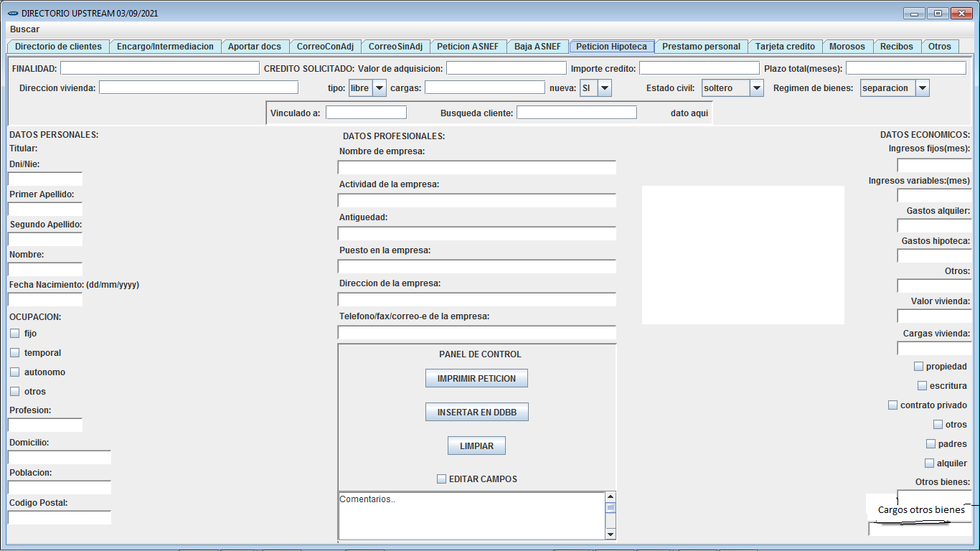Image resolution: width=980 pixels, height=551 pixels.
Task: Click the comments scrollbar down arrow
Action: pyautogui.click(x=611, y=534)
